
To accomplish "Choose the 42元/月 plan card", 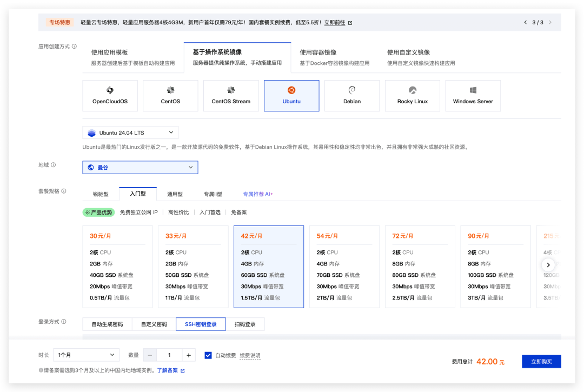I will pos(269,267).
